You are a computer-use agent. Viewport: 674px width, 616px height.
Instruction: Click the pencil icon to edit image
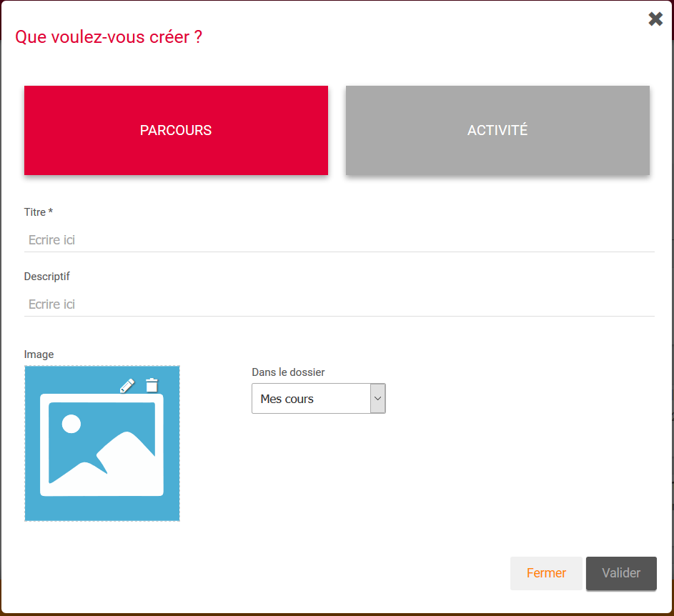tap(127, 386)
